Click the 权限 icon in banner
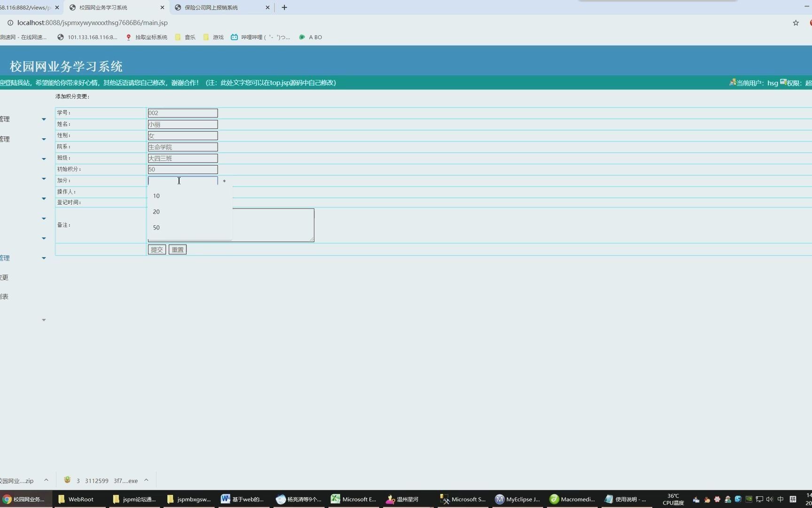The image size is (812, 508). (x=783, y=82)
